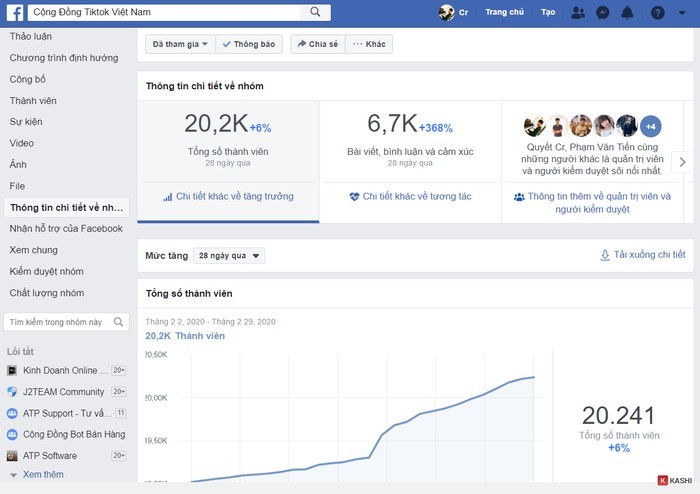The width and height of the screenshot is (700, 494).
Task: Open Chi tiết khác về tăng trưởng
Action: pyautogui.click(x=234, y=196)
